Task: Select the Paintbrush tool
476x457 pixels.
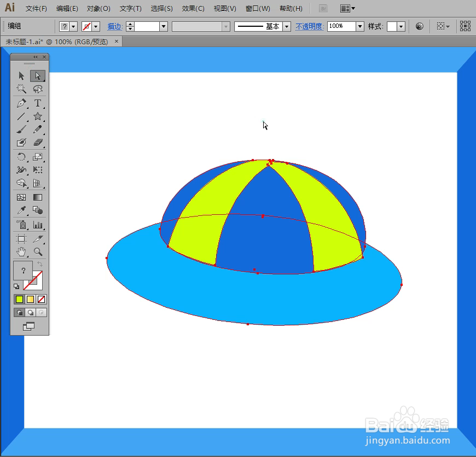Action: (x=21, y=130)
